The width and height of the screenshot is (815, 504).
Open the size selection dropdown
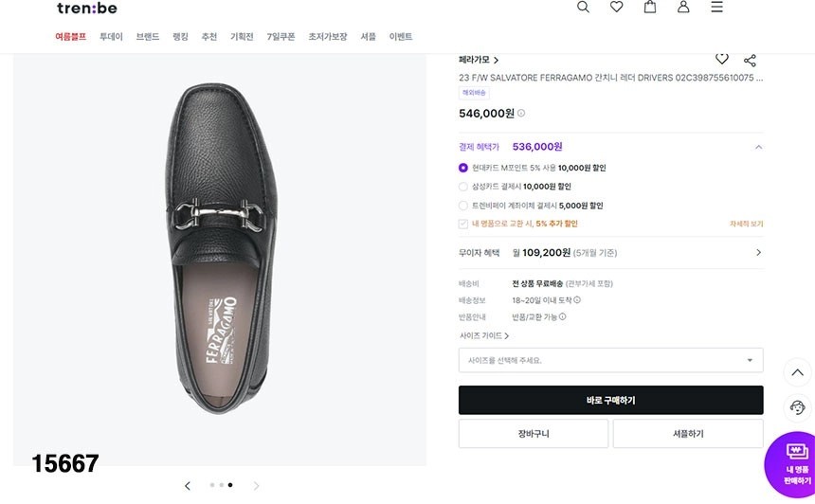pyautogui.click(x=610, y=360)
